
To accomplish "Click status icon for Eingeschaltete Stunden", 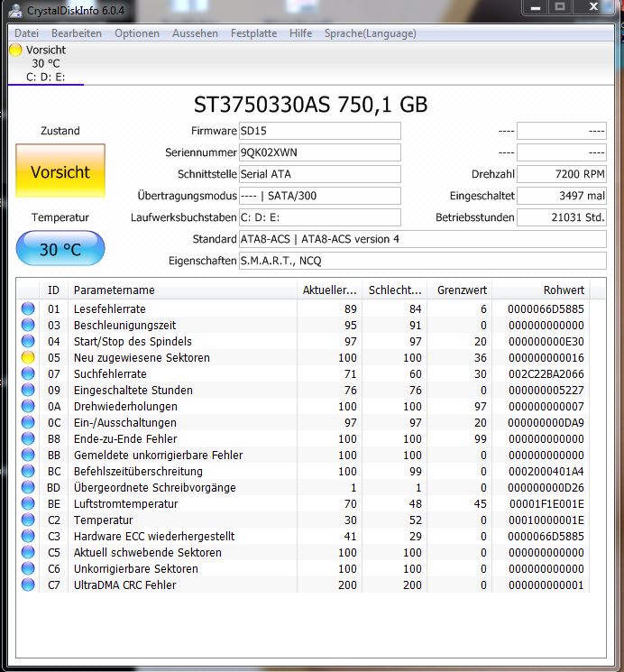I will (x=28, y=390).
